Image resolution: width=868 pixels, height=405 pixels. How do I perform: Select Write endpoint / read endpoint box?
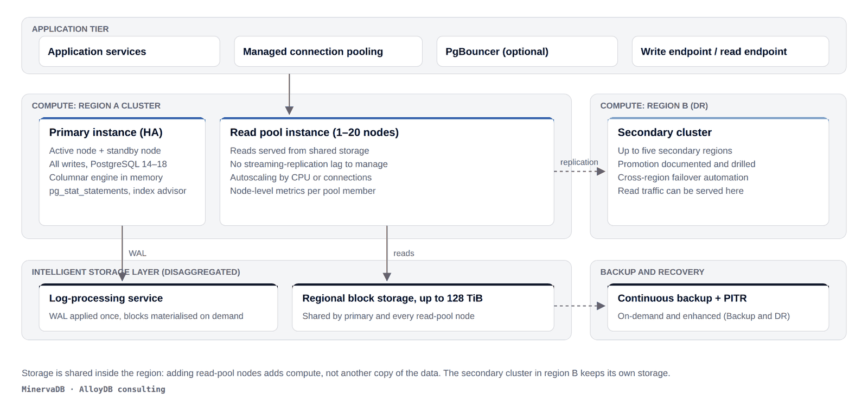click(x=730, y=52)
